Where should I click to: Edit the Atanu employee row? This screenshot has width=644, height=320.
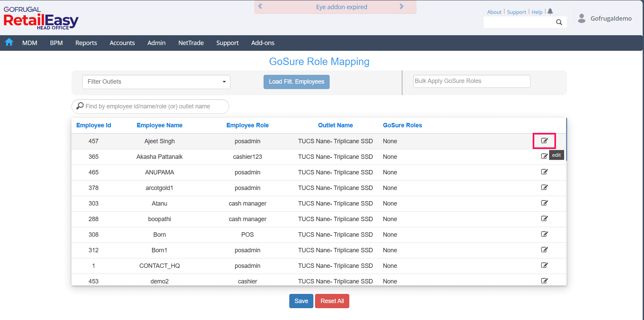[544, 203]
